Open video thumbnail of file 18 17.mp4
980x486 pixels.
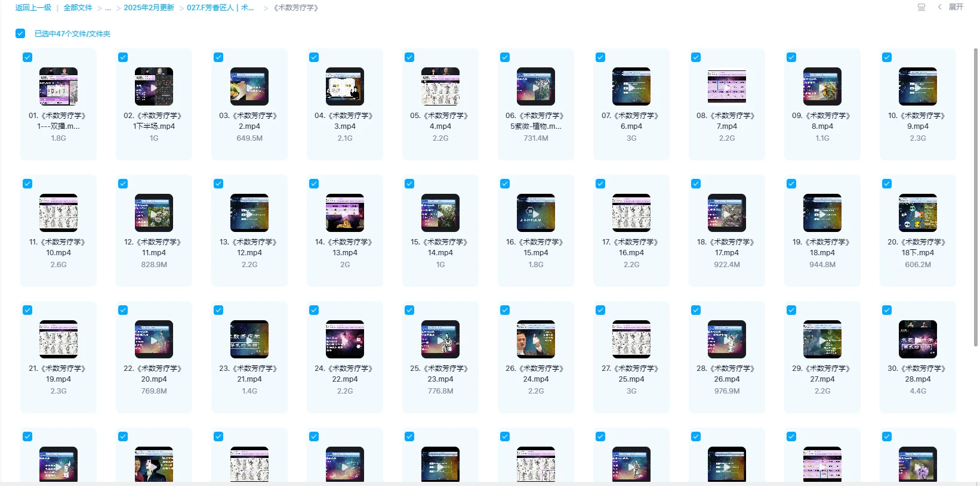point(727,213)
